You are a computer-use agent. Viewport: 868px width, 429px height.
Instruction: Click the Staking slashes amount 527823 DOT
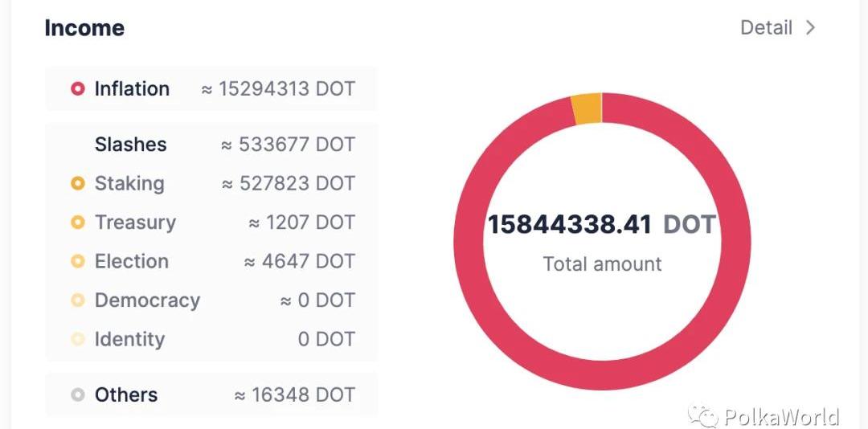point(288,183)
